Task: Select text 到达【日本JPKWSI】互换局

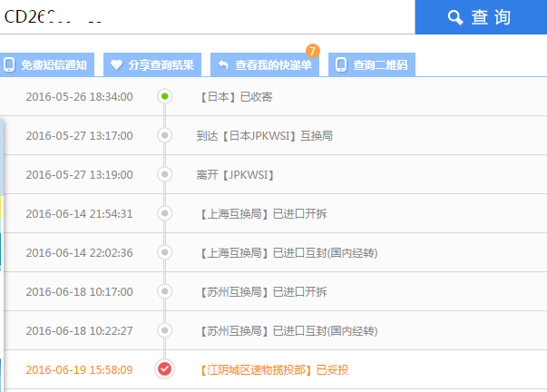Action: (x=265, y=136)
